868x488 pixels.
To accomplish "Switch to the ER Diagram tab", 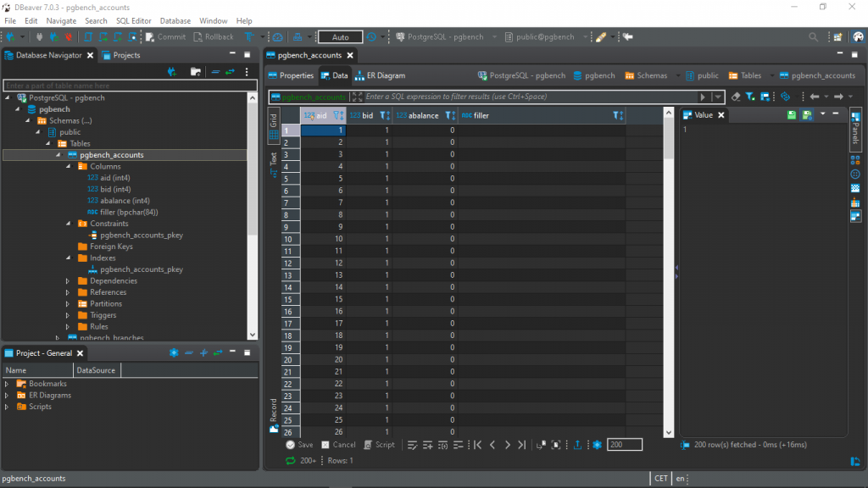I will coord(380,75).
